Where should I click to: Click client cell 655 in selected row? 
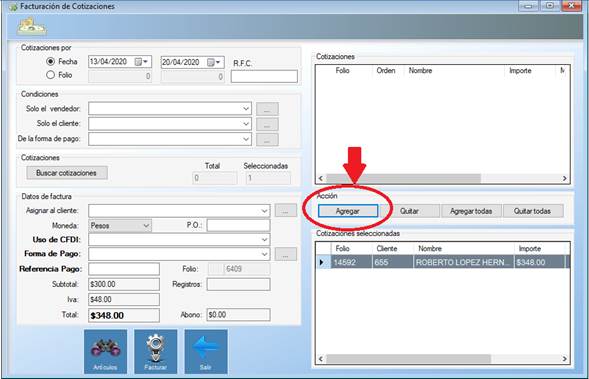393,262
